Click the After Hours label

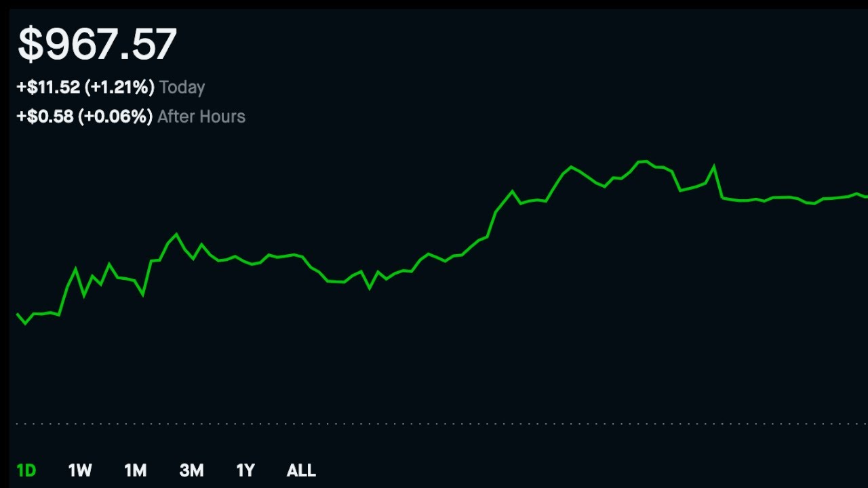pos(201,117)
